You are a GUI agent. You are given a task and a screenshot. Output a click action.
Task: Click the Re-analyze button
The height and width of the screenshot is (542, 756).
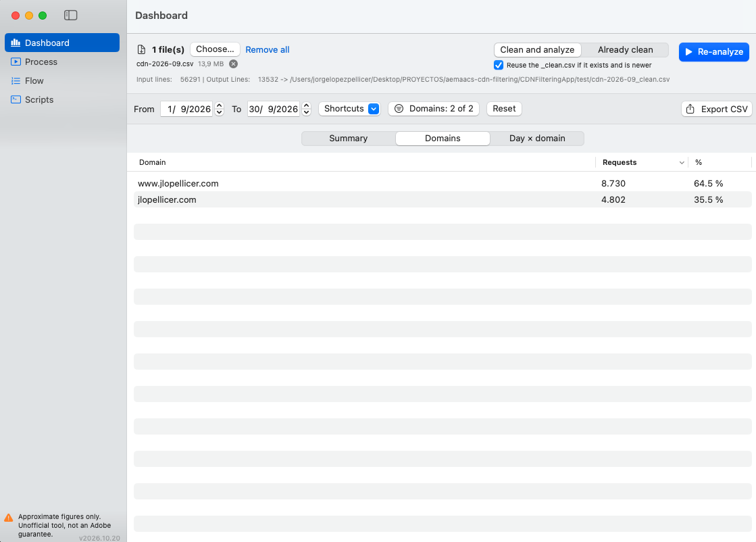tap(713, 51)
